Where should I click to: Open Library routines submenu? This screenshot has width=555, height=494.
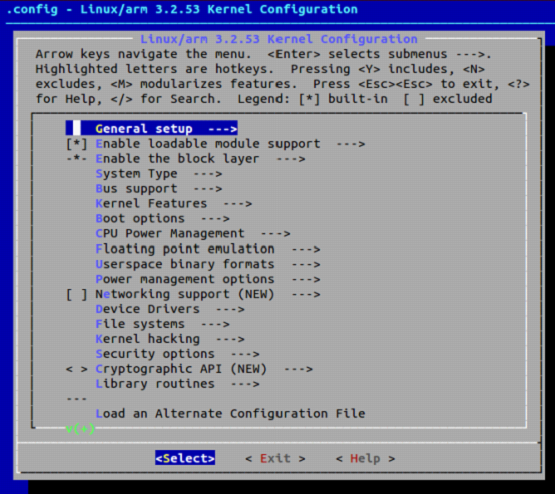tap(177, 384)
